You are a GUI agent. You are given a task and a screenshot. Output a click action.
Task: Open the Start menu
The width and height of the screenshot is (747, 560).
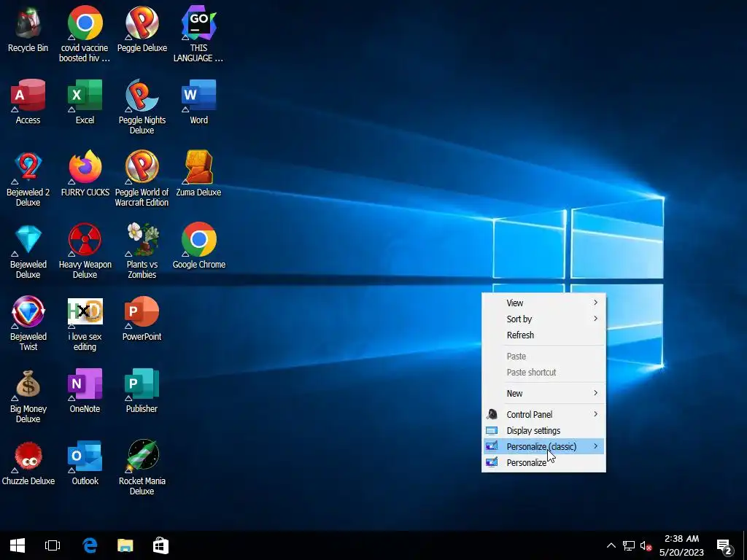point(18,545)
